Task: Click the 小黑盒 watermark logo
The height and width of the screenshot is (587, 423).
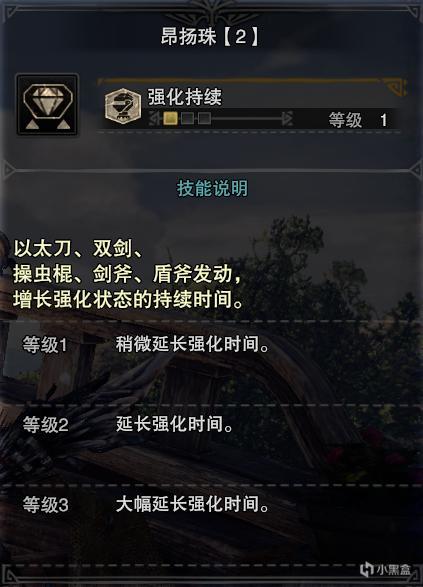Action: click(385, 569)
